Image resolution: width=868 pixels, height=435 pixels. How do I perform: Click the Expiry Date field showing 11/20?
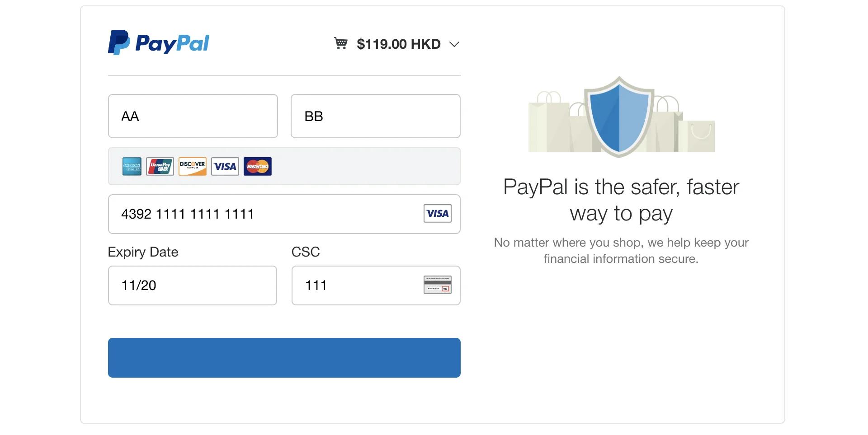click(x=193, y=285)
